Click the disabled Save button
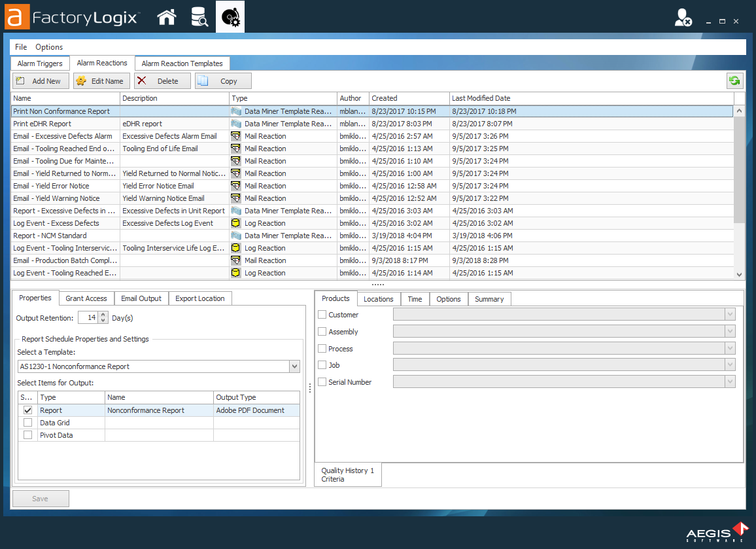 coord(41,499)
